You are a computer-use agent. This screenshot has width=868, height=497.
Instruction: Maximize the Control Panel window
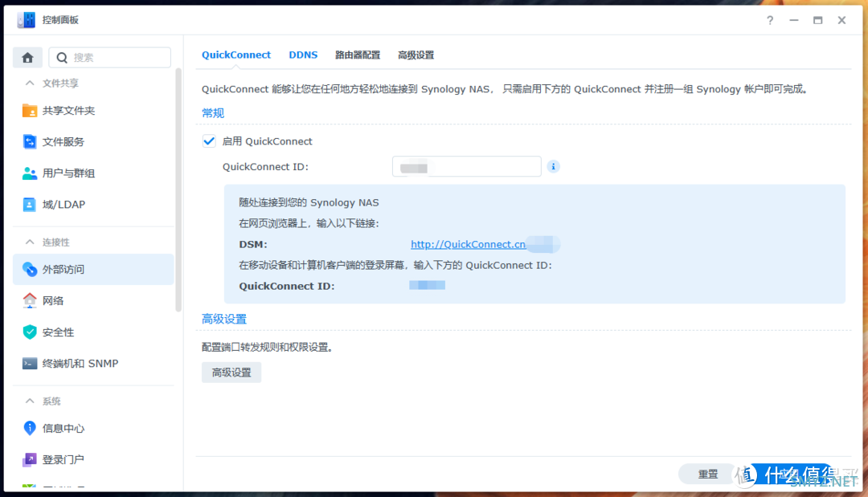pyautogui.click(x=817, y=20)
